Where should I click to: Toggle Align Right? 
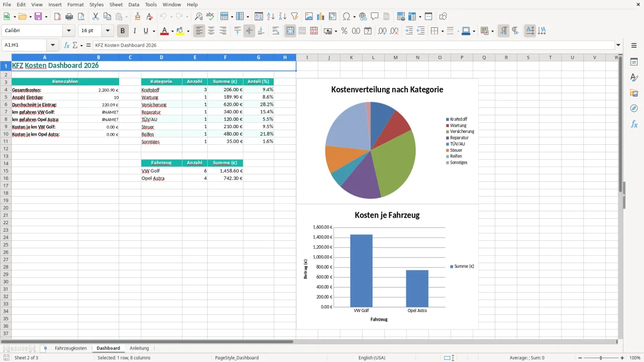click(x=223, y=31)
